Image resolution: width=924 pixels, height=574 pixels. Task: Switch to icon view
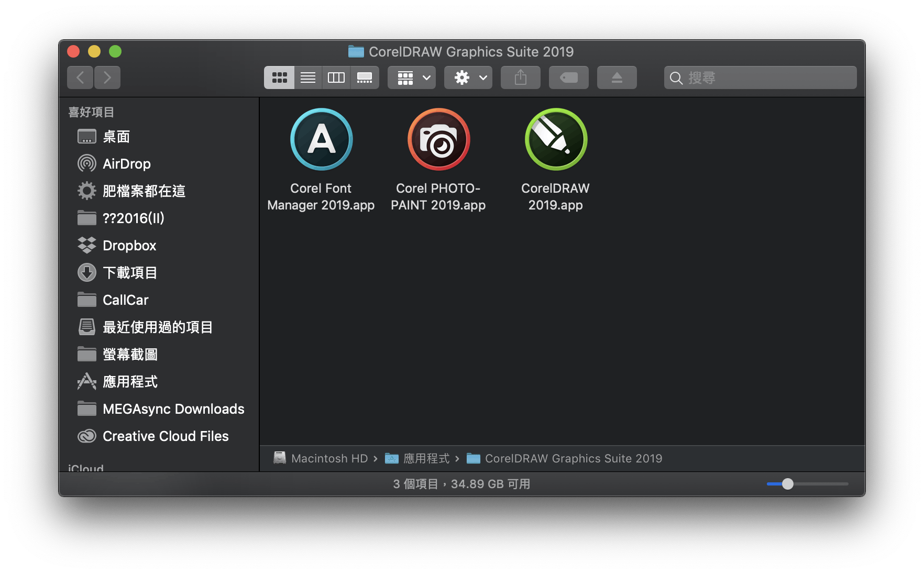click(279, 78)
